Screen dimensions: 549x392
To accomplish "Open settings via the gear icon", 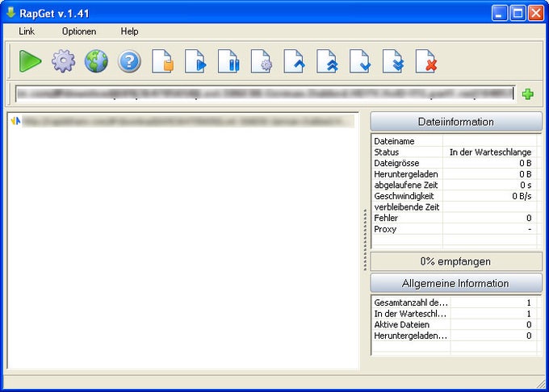I will point(63,61).
